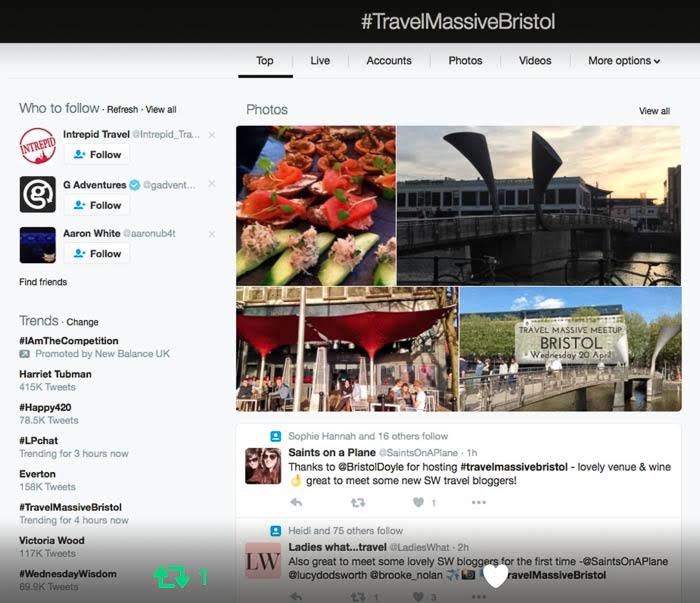Screen dimensions: 700x603
Task: Open #IAmTheCompetition promoted trend
Action: tap(69, 341)
